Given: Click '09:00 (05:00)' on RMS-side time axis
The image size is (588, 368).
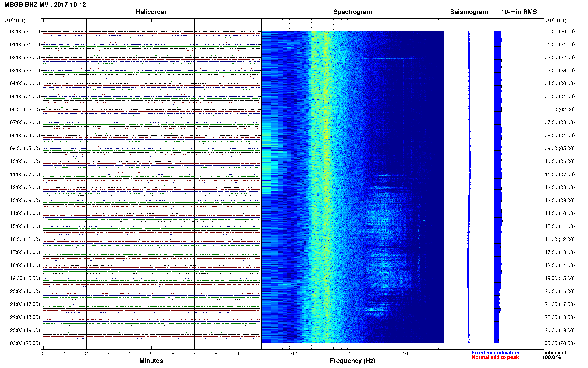Looking at the screenshot, I should pos(560,148).
